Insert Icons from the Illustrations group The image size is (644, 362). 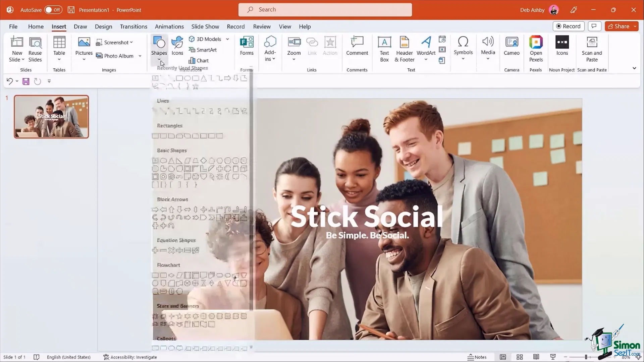[177, 46]
